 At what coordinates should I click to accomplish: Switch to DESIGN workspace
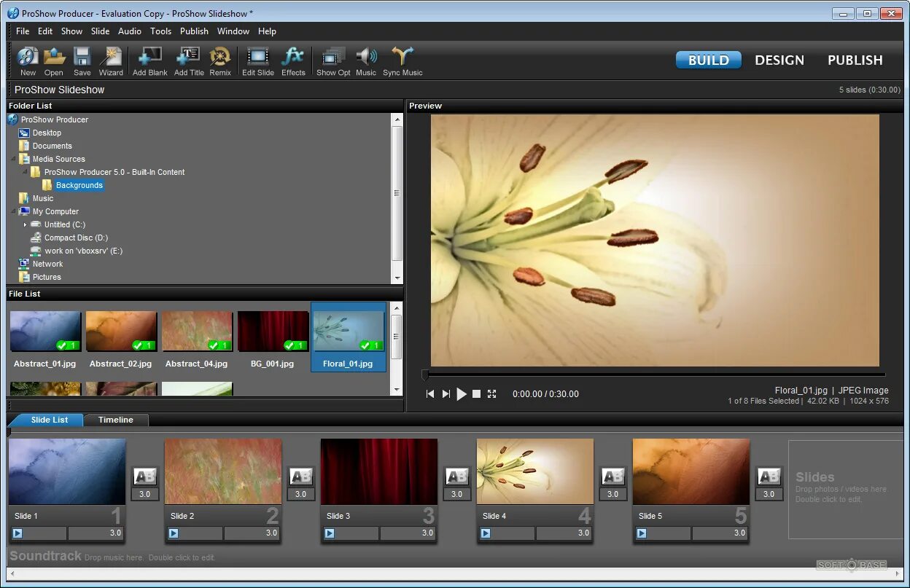[x=779, y=60]
